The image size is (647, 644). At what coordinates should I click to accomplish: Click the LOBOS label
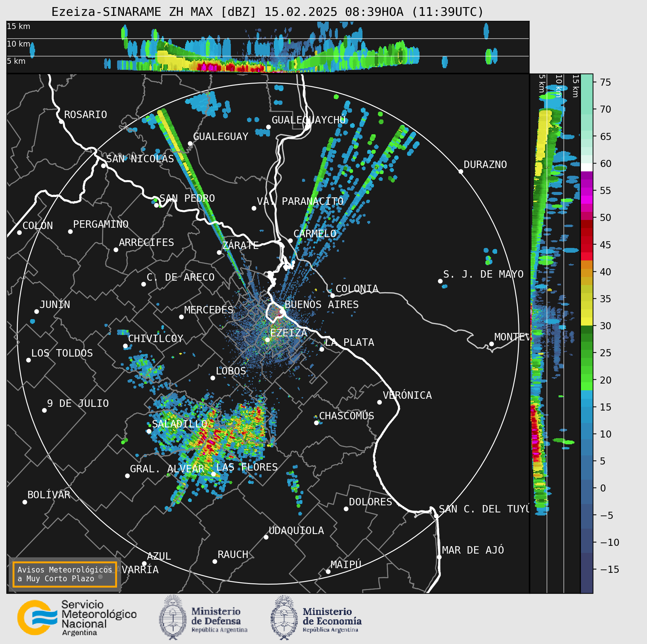coord(231,371)
